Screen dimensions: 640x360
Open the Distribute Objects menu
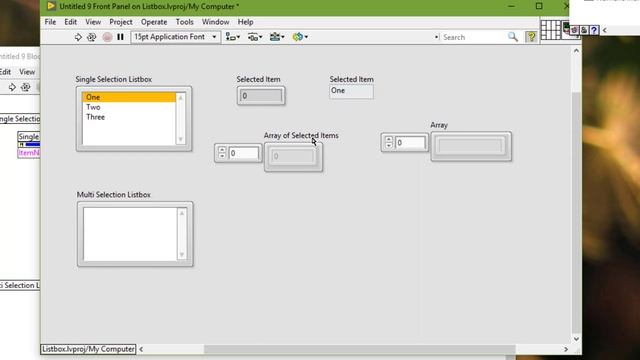pos(255,37)
